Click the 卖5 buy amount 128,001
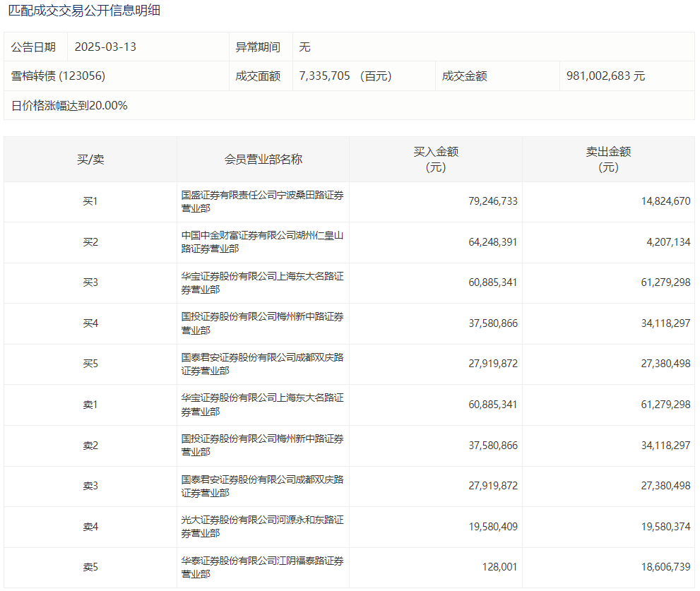The image size is (700, 591). [x=497, y=568]
